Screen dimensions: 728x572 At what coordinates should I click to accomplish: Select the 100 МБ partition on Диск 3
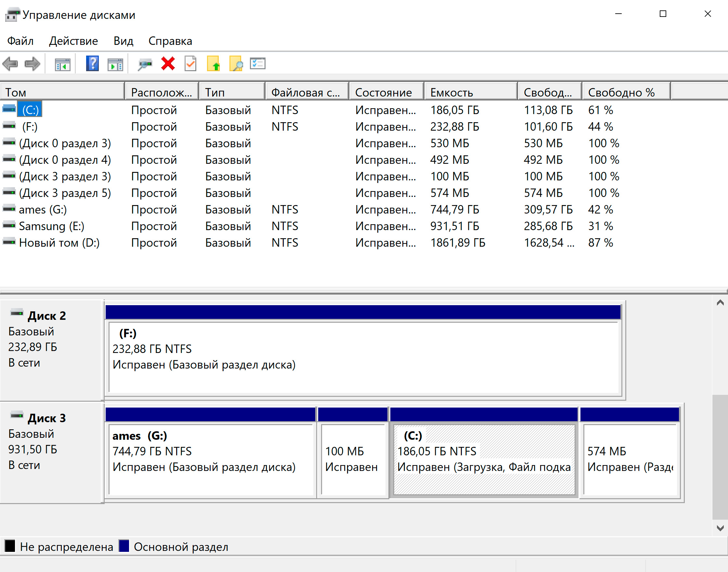[x=353, y=453]
